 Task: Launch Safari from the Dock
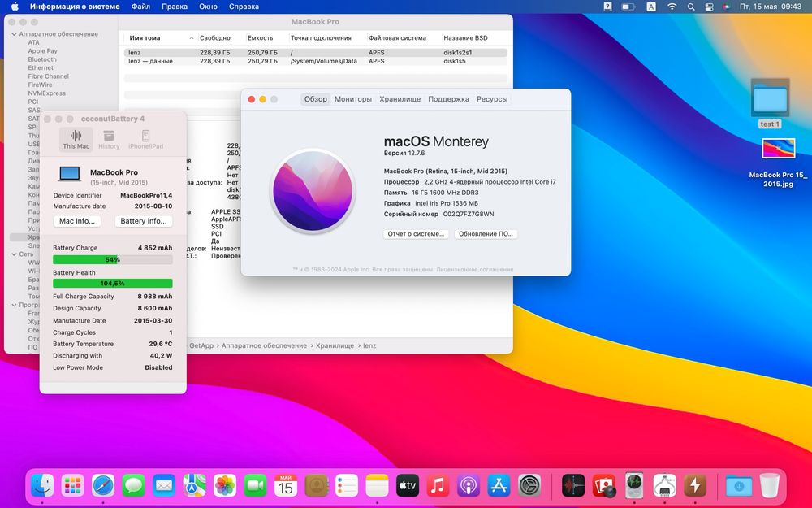point(103,486)
